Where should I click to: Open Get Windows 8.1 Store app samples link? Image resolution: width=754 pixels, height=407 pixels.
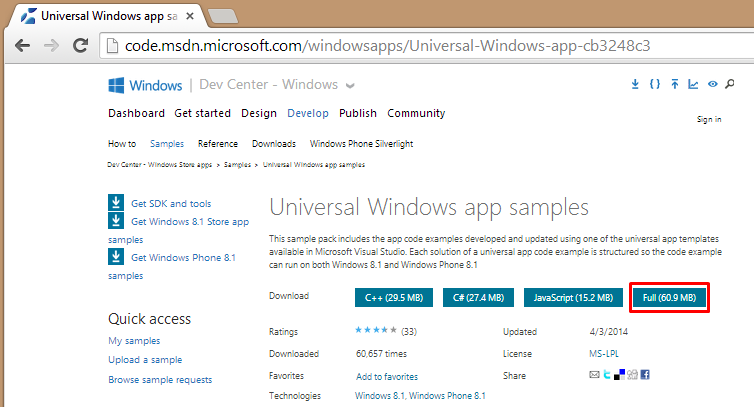[190, 222]
